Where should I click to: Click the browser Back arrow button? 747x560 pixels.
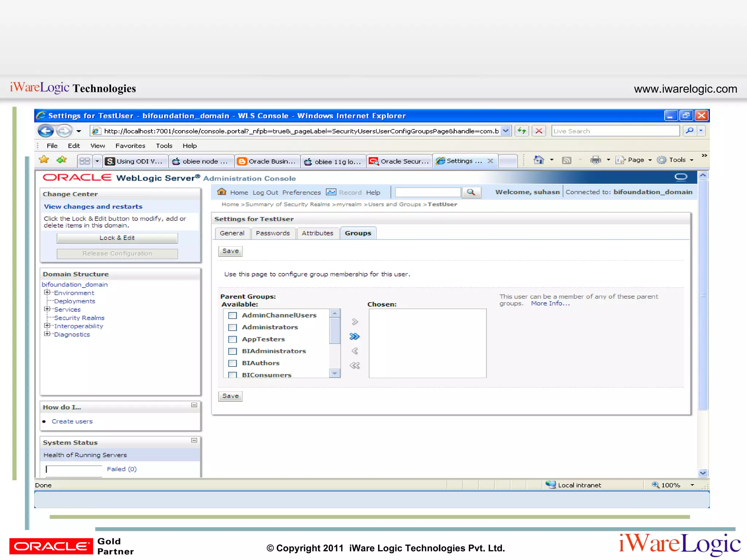pos(46,131)
